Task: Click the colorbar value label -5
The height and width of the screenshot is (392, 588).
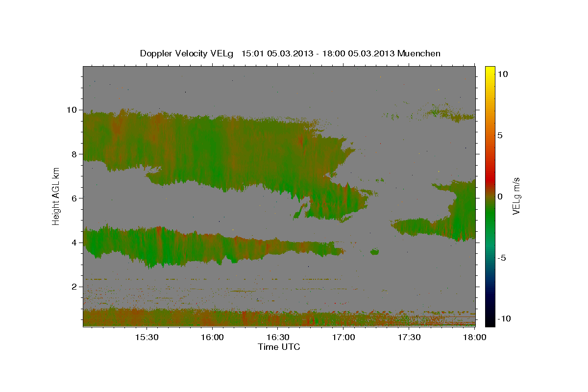Action: pos(501,257)
